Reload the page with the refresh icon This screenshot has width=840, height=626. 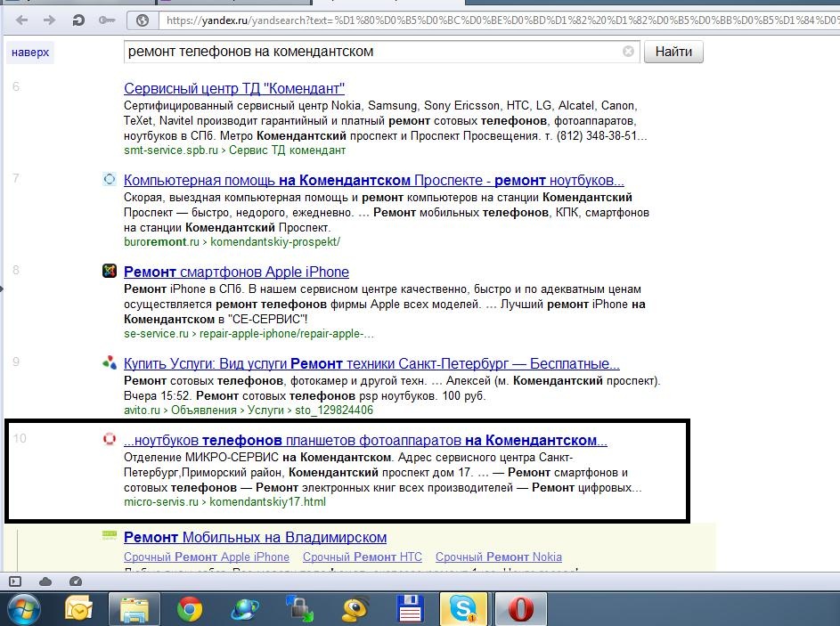pyautogui.click(x=78, y=20)
